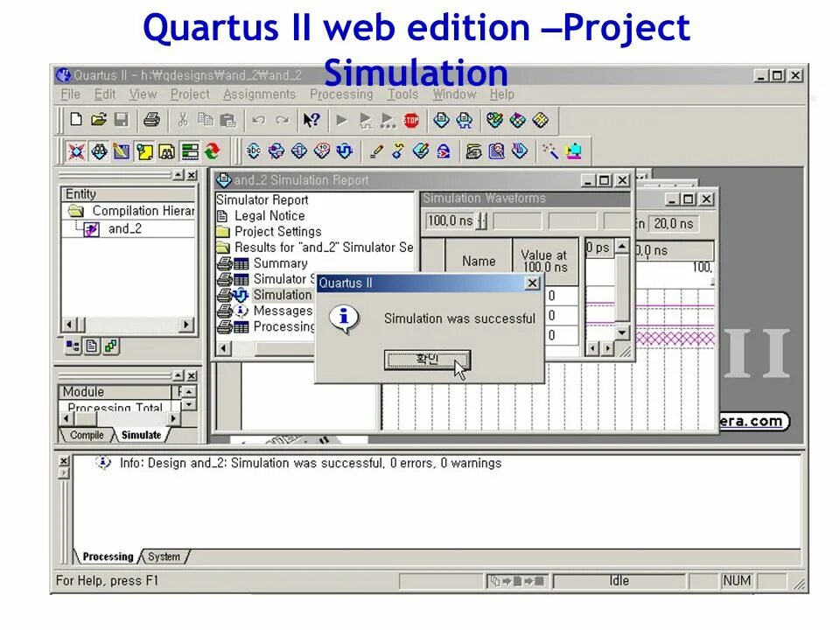The image size is (840, 630).
Task: Click the red and green circular arrows icon
Action: 212,151
